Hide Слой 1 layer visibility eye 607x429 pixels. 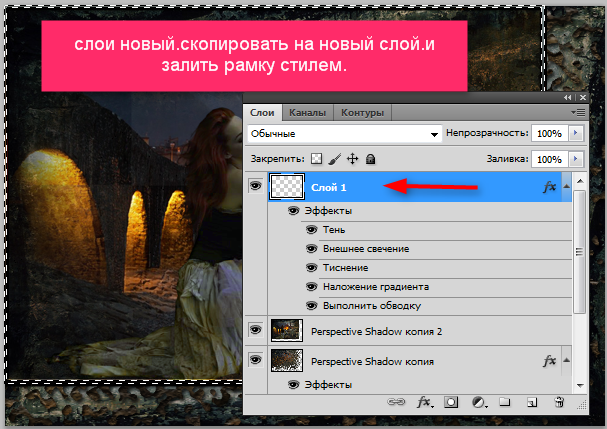click(255, 186)
